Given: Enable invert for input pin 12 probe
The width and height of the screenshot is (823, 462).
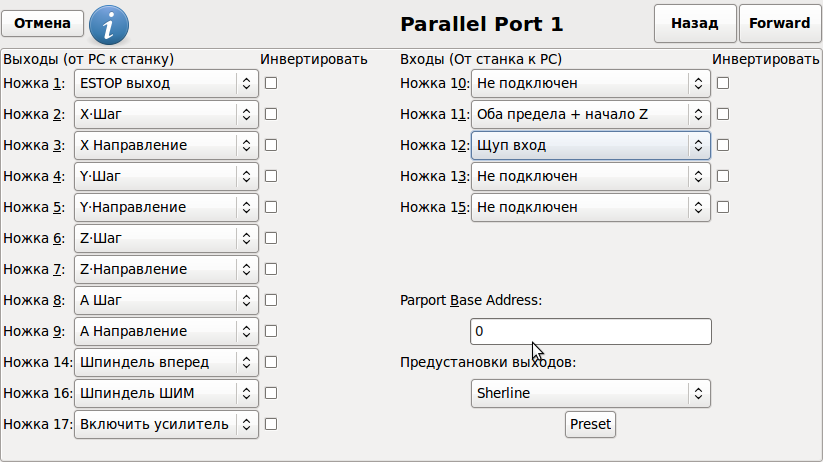Looking at the screenshot, I should (723, 145).
